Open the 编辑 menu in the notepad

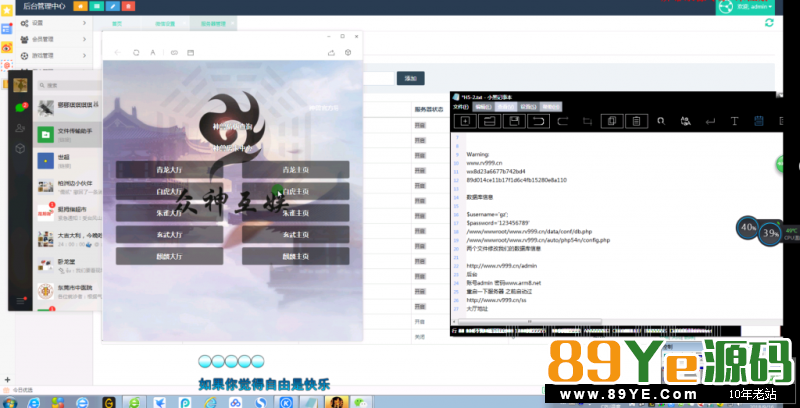click(484, 107)
